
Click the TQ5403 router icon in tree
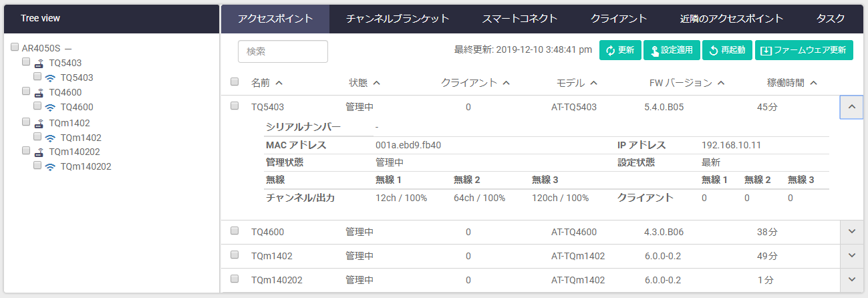click(39, 63)
